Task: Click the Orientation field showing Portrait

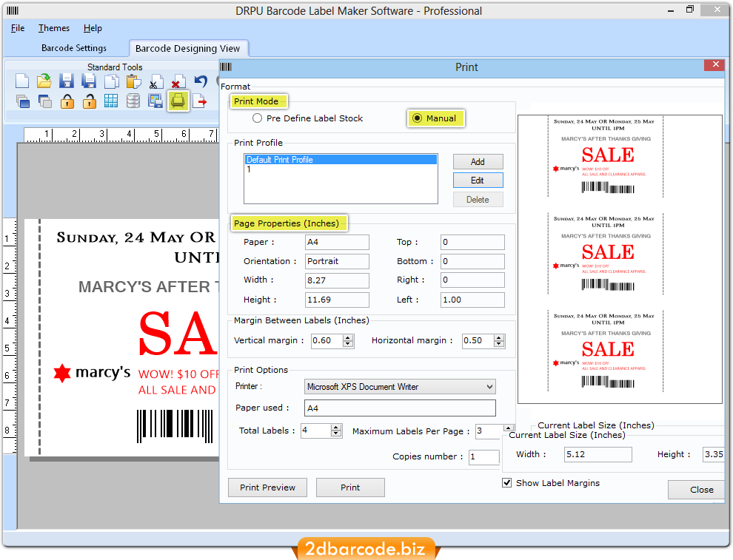Action: coord(337,261)
